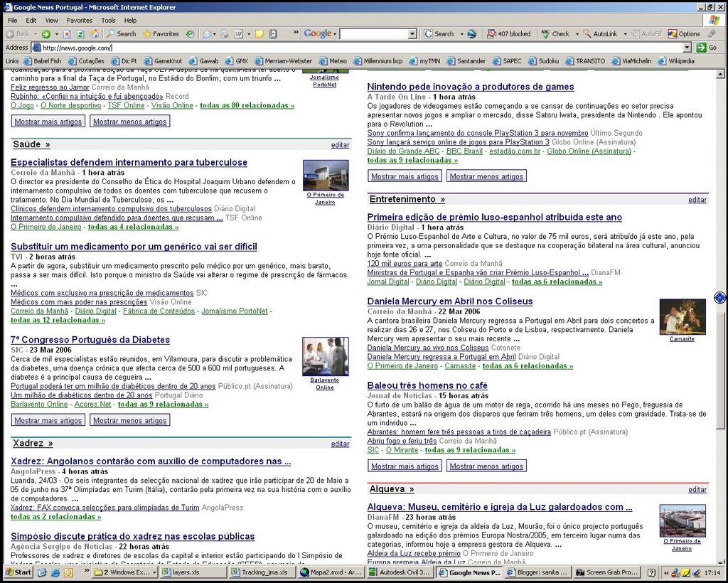Click the Barlavento Online diabetes thumbnail
Screen dimensions: 728x583
pyautogui.click(x=326, y=356)
